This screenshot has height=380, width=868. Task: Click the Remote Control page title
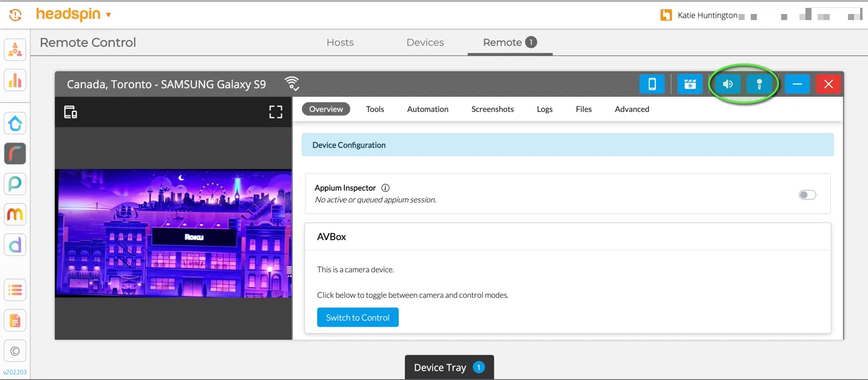[88, 43]
